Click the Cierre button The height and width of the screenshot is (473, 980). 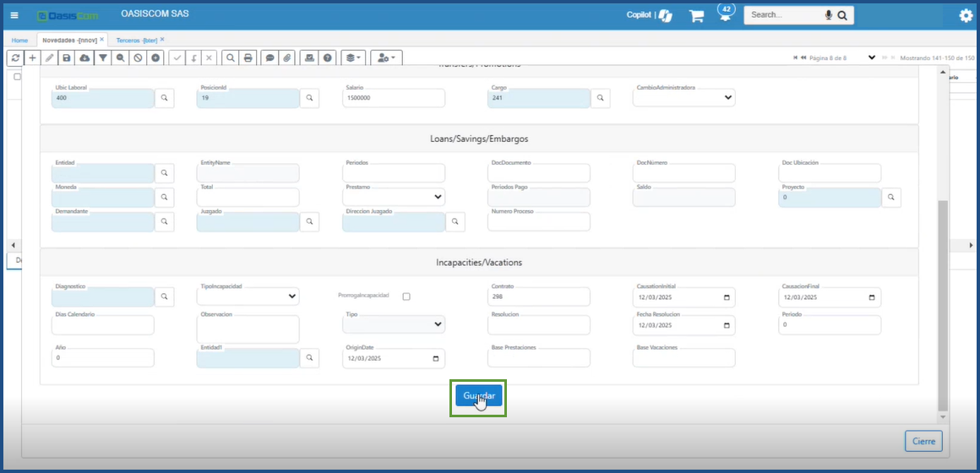click(x=923, y=441)
